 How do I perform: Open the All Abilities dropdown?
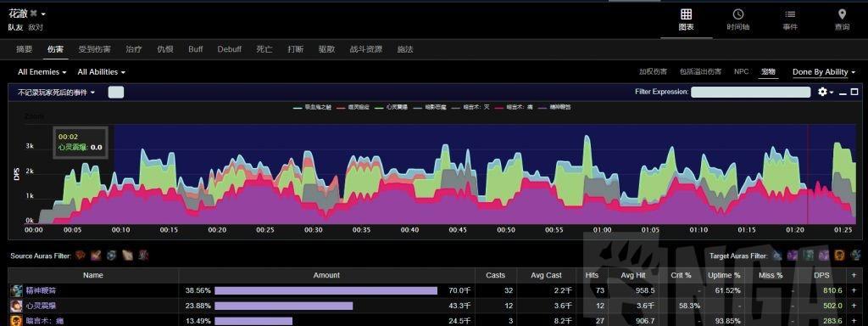102,72
